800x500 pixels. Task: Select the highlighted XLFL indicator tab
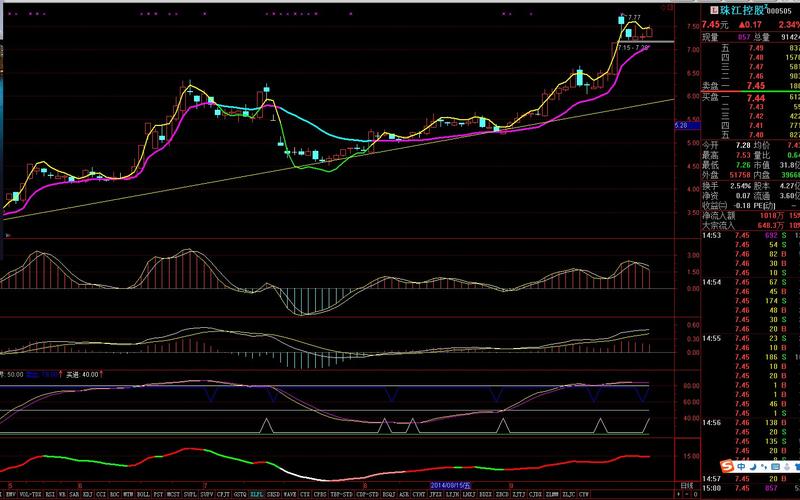pos(257,494)
